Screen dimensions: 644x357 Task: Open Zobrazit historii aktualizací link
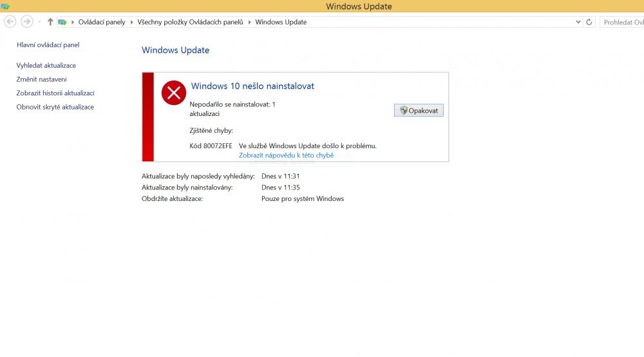point(55,93)
